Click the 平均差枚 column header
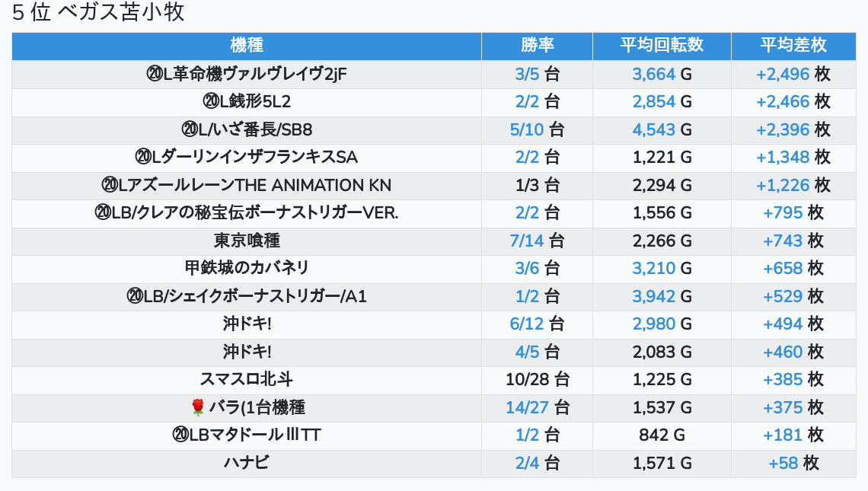This screenshot has height=491, width=868. pos(793,46)
